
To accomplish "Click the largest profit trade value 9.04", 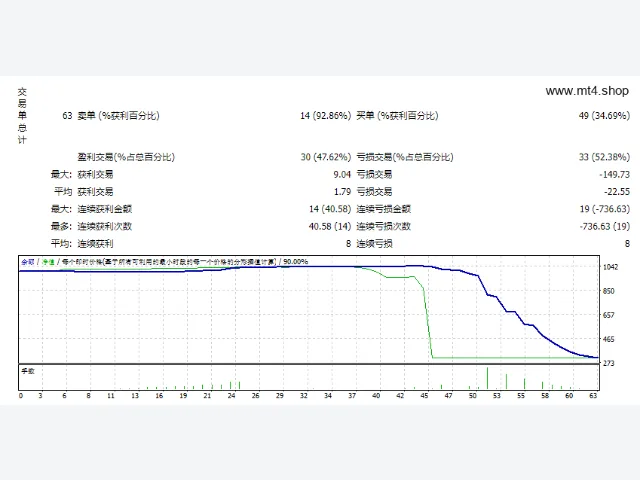I will tap(342, 175).
